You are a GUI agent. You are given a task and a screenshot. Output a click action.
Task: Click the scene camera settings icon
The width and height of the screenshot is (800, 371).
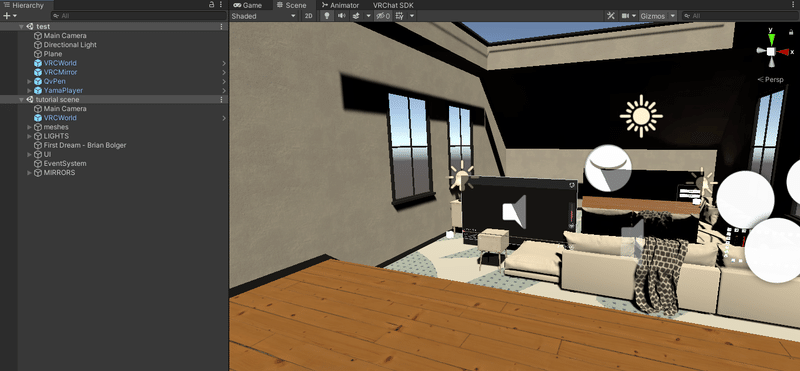626,16
